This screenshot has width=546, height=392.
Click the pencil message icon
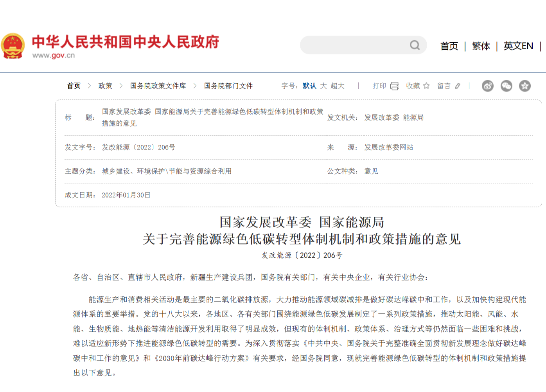pyautogui.click(x=458, y=86)
